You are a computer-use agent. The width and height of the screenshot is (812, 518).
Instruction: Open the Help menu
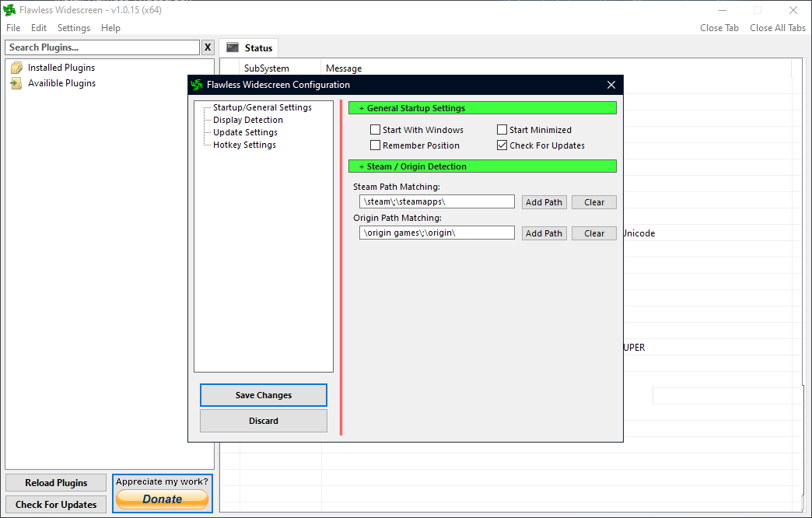click(110, 28)
